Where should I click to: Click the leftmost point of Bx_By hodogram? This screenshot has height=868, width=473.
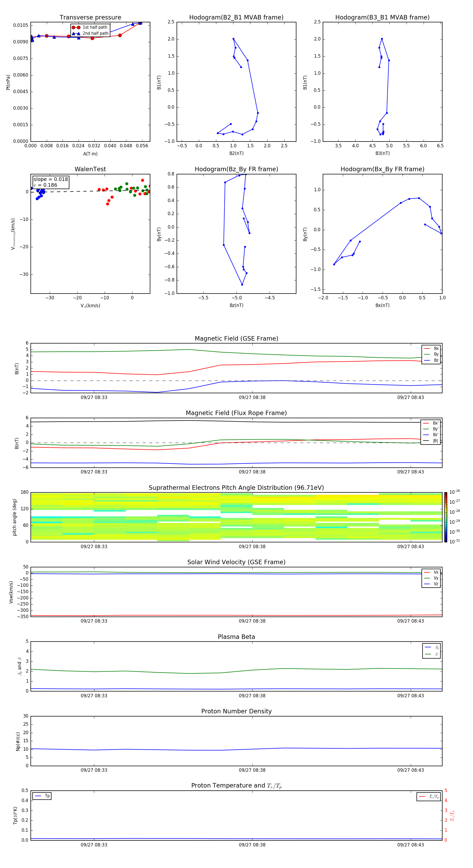pos(334,265)
